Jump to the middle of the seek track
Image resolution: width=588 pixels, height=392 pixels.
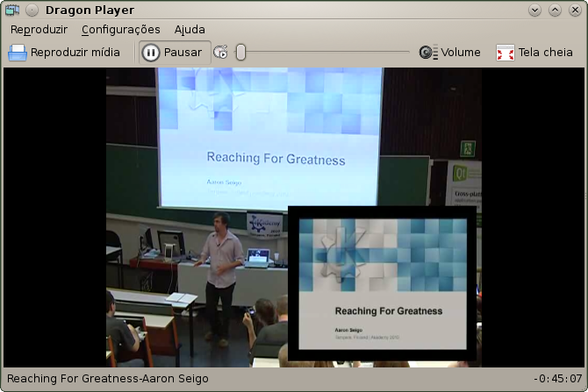click(324, 53)
